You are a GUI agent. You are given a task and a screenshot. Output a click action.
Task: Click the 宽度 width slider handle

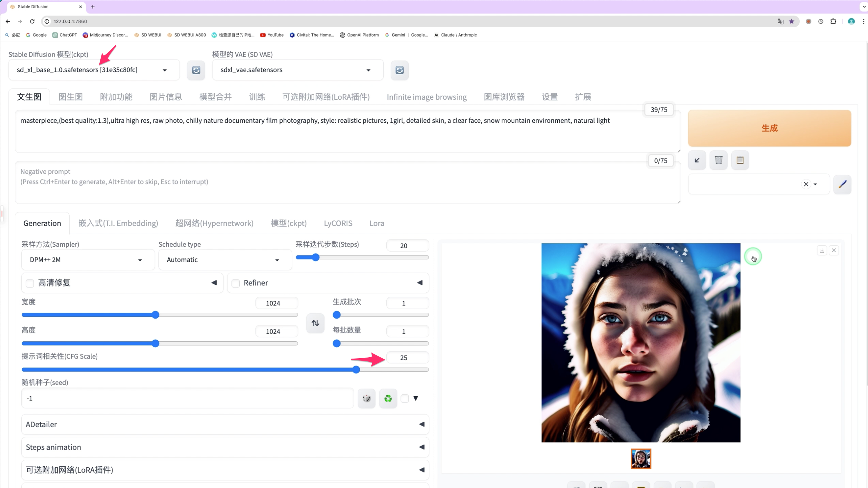click(155, 315)
